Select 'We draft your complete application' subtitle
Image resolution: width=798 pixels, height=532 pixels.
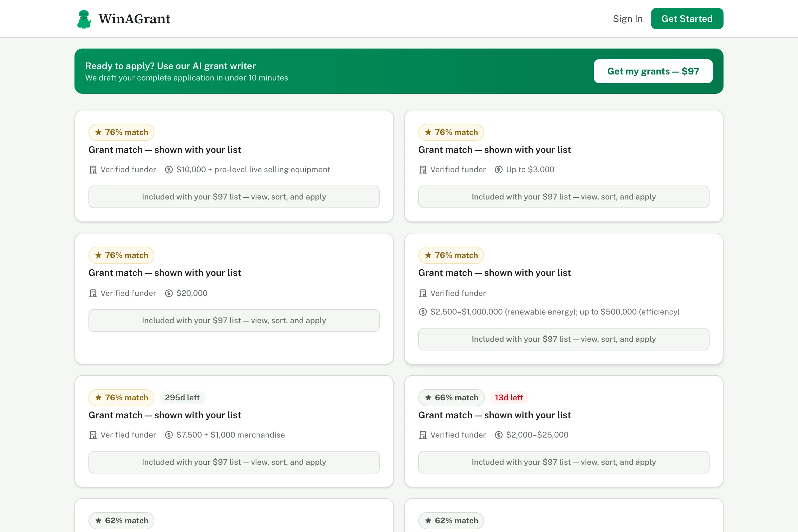[x=187, y=78]
